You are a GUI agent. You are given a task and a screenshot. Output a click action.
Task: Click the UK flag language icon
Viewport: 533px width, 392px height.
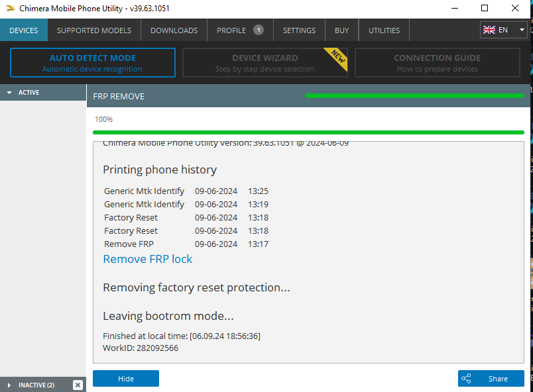489,30
